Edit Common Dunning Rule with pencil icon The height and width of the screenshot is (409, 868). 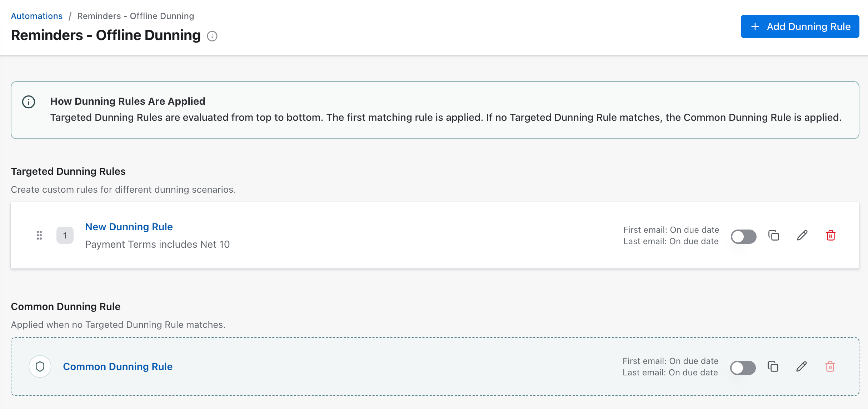[802, 366]
